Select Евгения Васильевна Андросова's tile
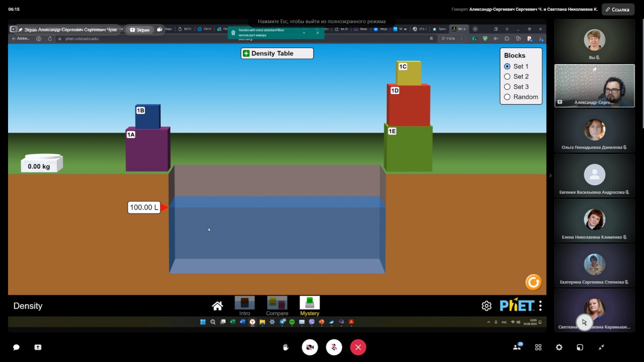644x362 pixels. pos(594,176)
